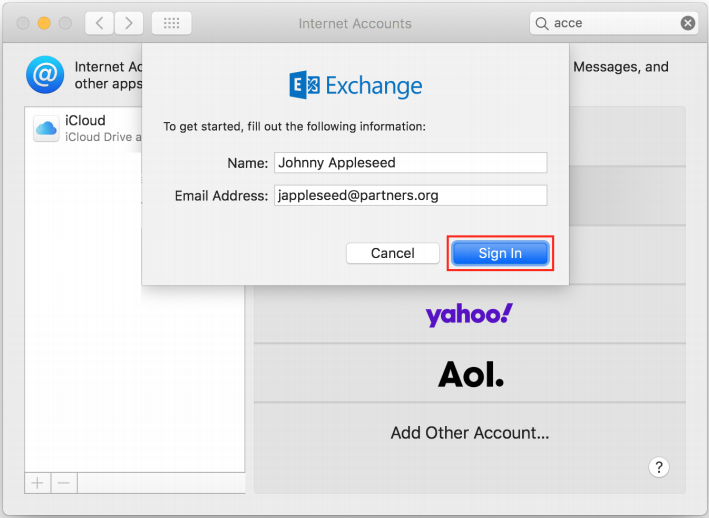
Task: Add account with the plus button
Action: pyautogui.click(x=38, y=483)
